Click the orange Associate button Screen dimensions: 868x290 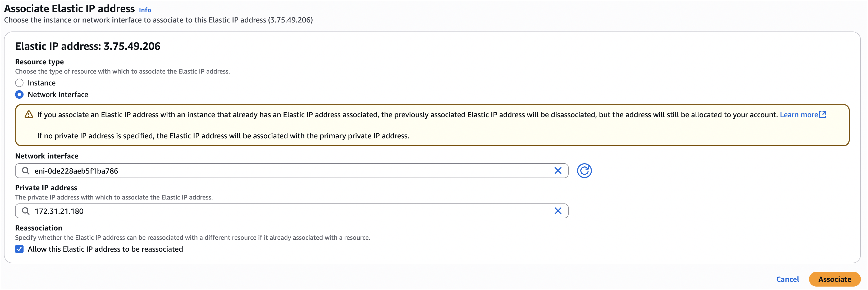[834, 279]
